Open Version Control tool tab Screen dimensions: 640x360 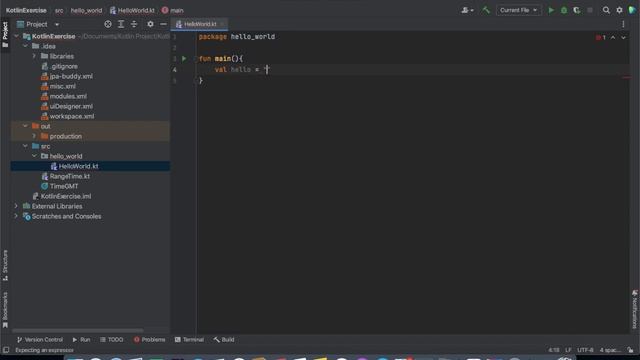(40, 340)
